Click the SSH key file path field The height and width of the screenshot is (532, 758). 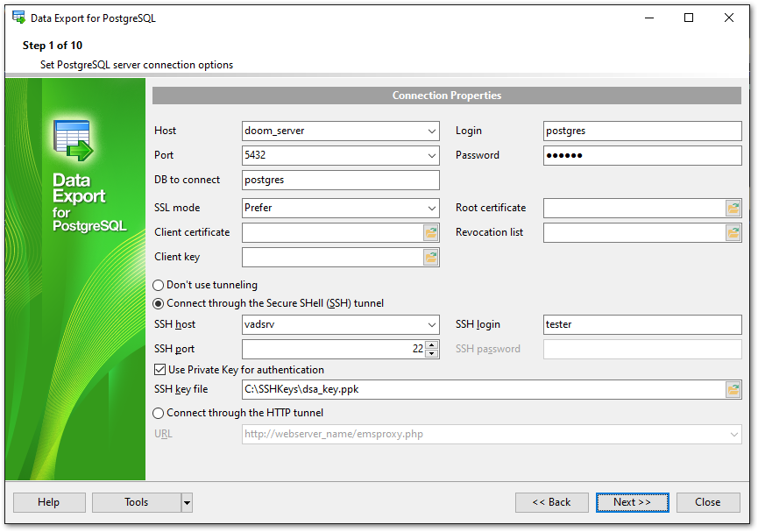pos(484,389)
